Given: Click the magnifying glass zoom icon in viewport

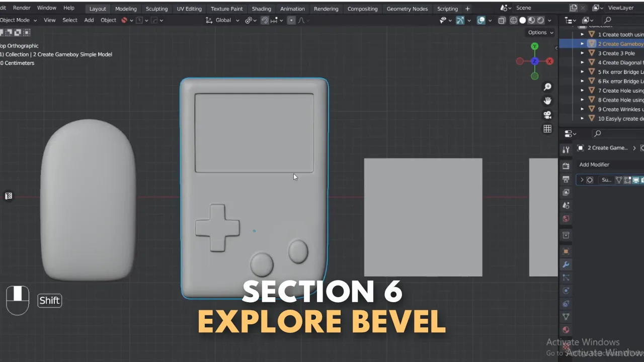Looking at the screenshot, I should click(x=547, y=86).
